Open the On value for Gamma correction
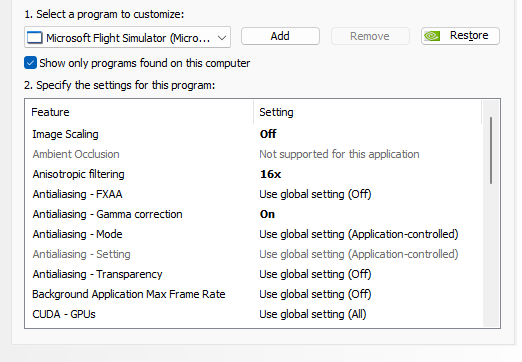 (x=267, y=214)
